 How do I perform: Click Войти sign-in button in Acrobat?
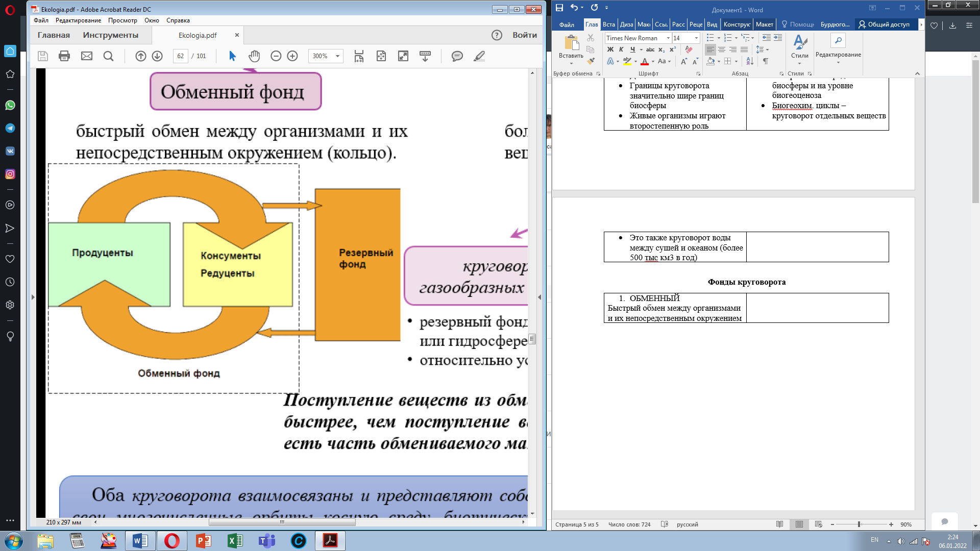click(x=525, y=35)
